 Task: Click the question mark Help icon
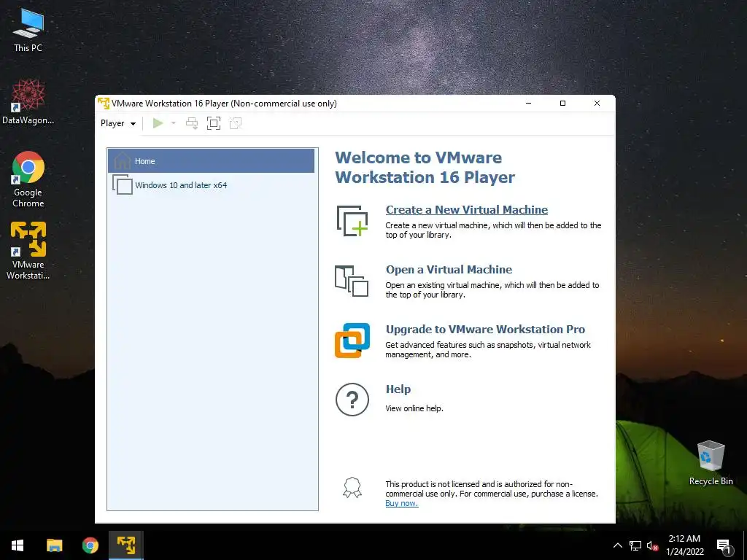coord(352,400)
